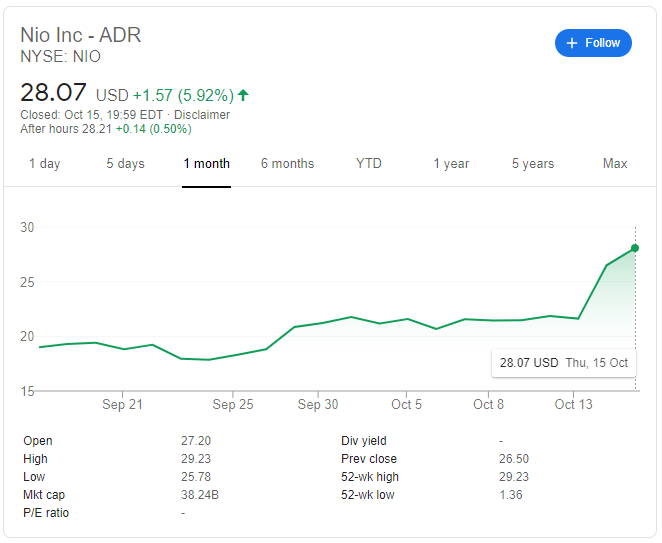662x543 pixels.
Task: Open the 6 months chart tab
Action: (x=288, y=164)
